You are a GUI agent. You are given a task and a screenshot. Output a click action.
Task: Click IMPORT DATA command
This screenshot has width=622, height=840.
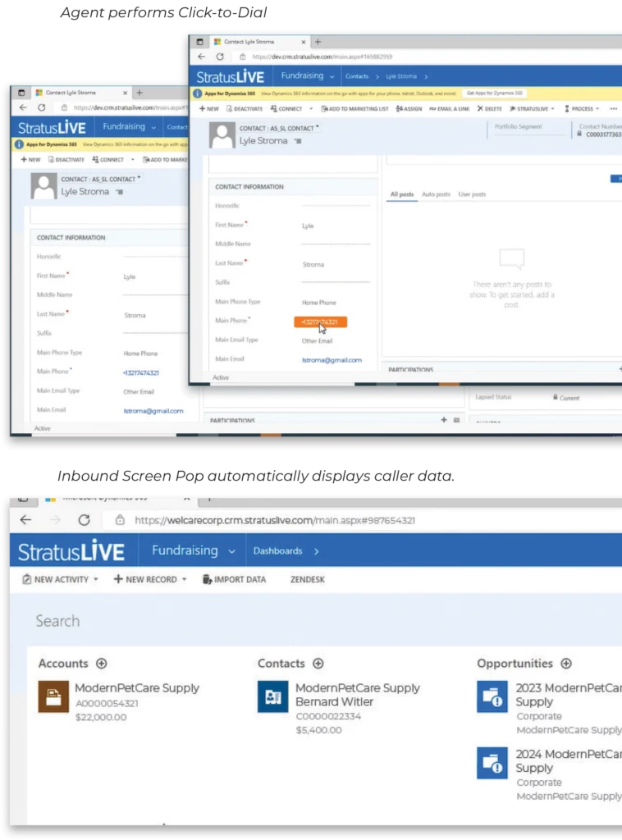point(234,579)
